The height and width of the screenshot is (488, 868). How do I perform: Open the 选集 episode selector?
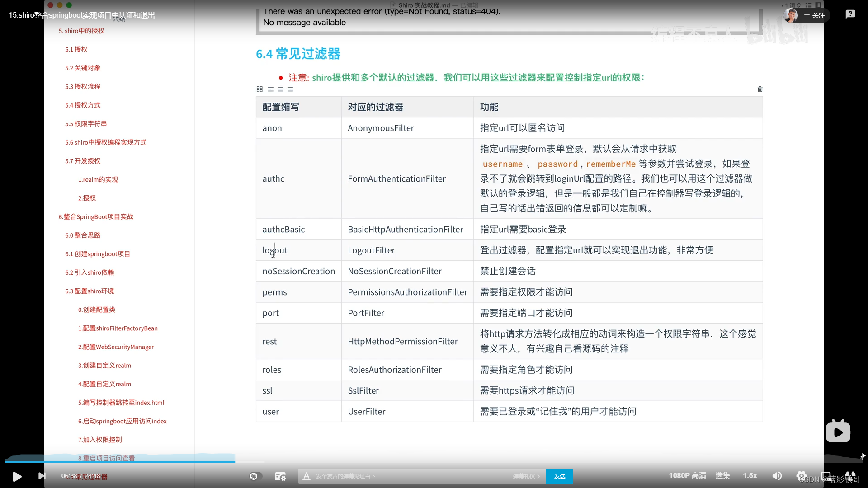[x=722, y=475]
